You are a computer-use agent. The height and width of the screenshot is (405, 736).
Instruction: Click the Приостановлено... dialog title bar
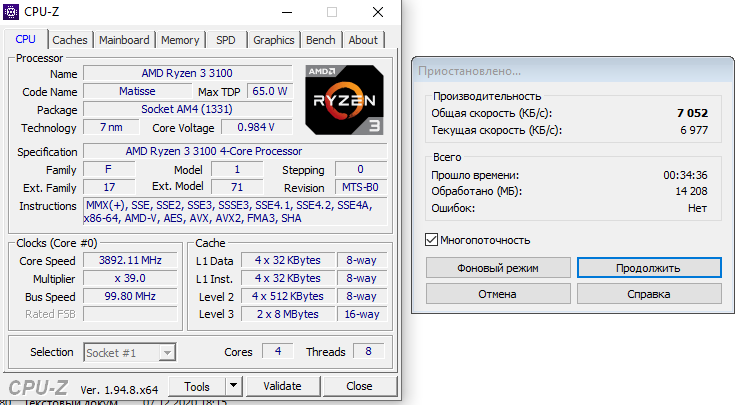coord(573,71)
